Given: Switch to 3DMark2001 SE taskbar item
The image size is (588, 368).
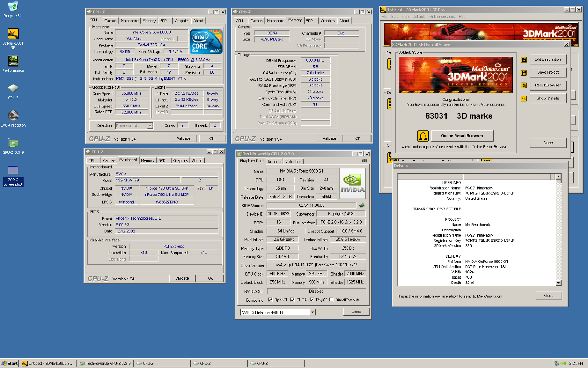Looking at the screenshot, I should (x=49, y=363).
